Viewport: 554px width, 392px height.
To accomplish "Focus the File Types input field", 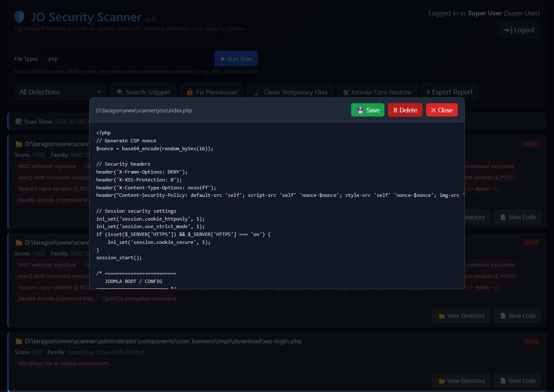I will (x=128, y=59).
